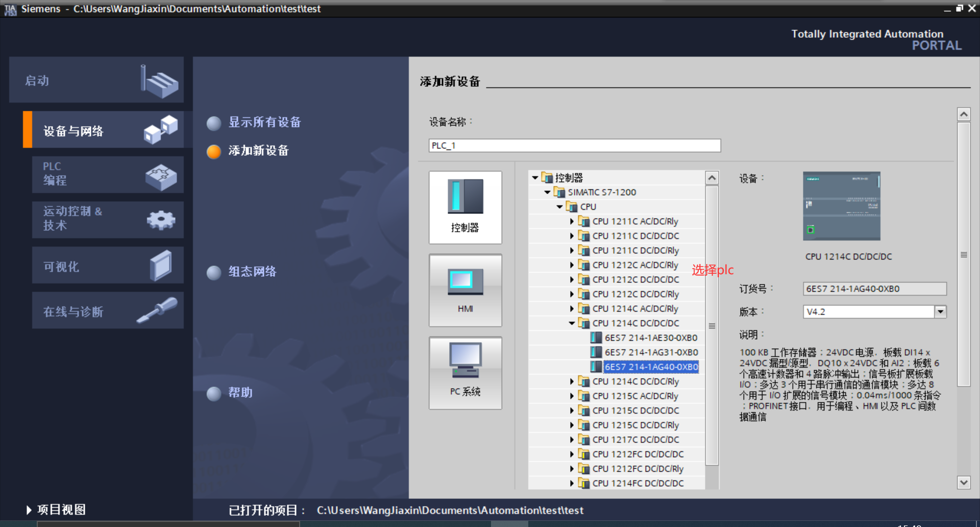Open the 版本 V4.2 dropdown
980x527 pixels.
click(x=941, y=312)
